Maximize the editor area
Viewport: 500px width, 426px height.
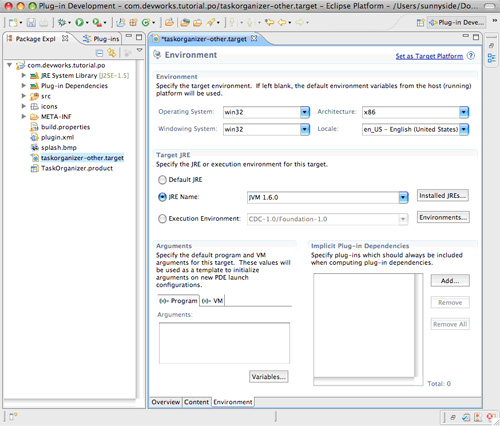[476, 37]
